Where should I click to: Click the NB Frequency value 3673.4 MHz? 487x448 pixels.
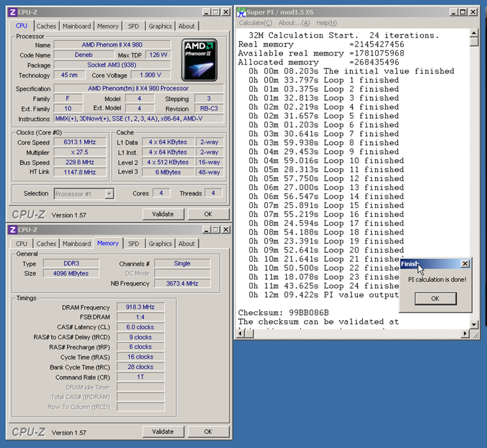point(182,283)
